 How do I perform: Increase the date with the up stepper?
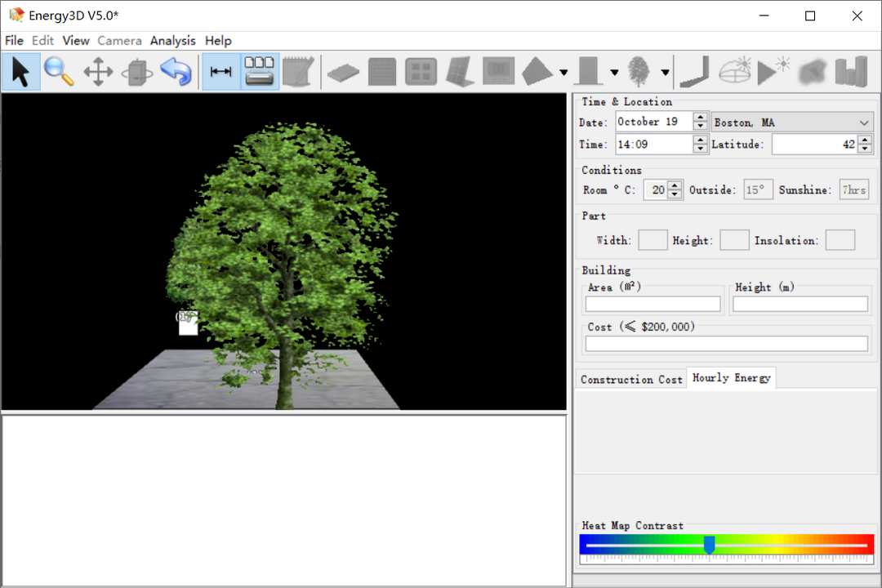(x=700, y=118)
